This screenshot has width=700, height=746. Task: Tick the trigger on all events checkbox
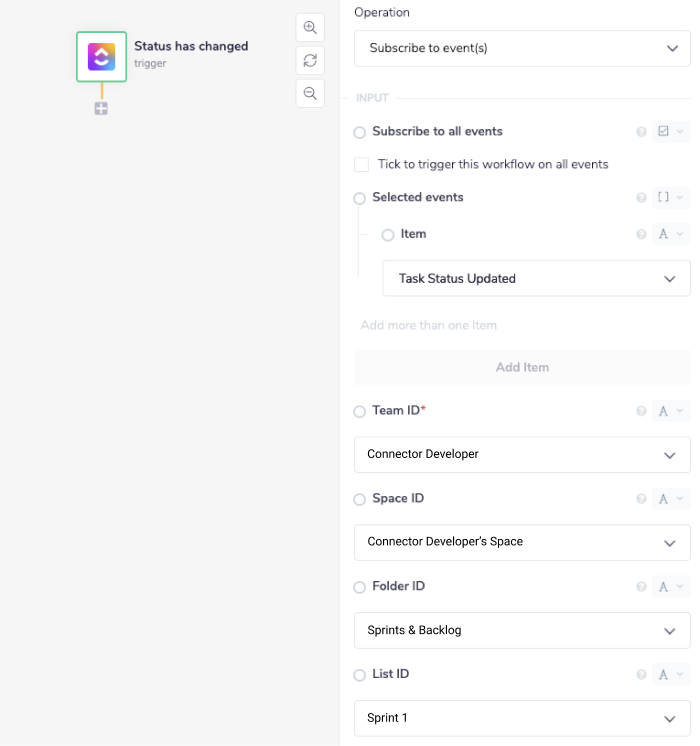click(362, 164)
